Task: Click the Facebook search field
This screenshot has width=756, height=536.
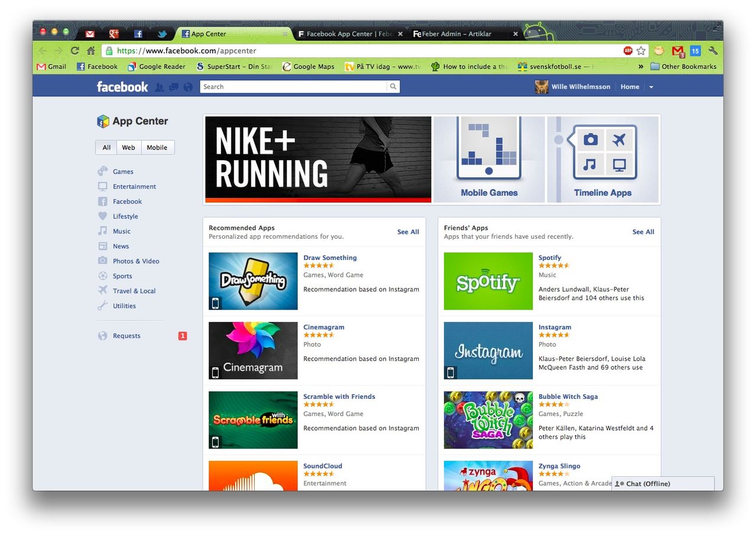Action: [294, 87]
